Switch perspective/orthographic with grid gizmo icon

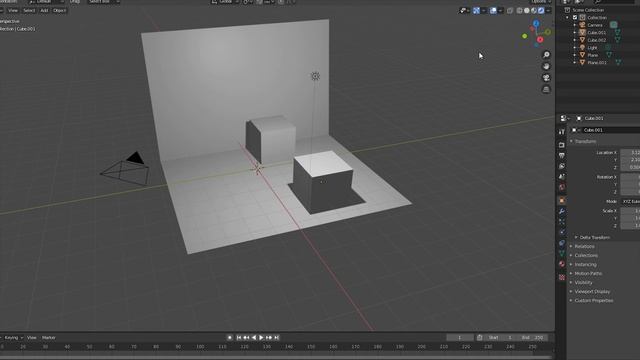[x=546, y=89]
